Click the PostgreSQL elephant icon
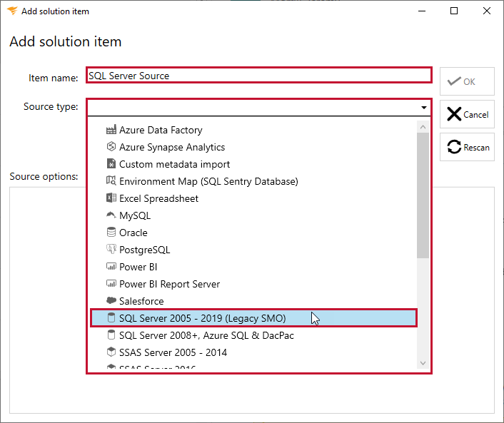The height and width of the screenshot is (423, 504). pyautogui.click(x=111, y=249)
